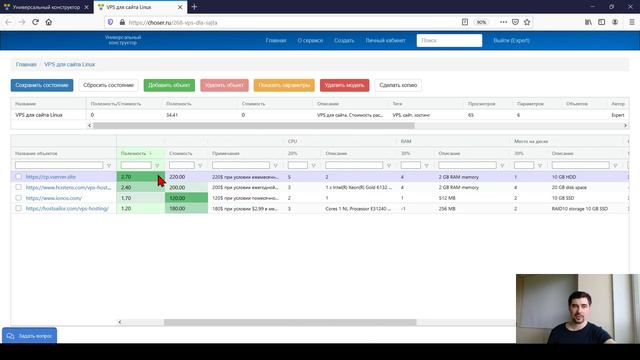Bookmark this page with star icon

(x=527, y=22)
